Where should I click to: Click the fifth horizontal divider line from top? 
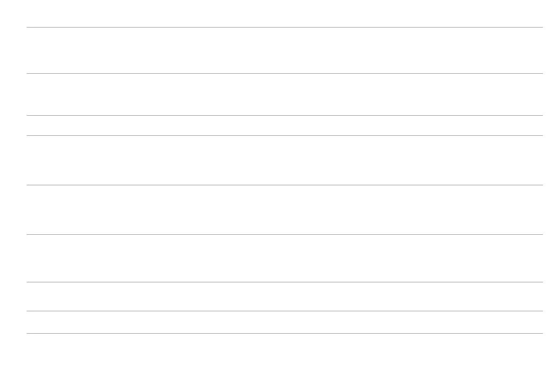[285, 185]
